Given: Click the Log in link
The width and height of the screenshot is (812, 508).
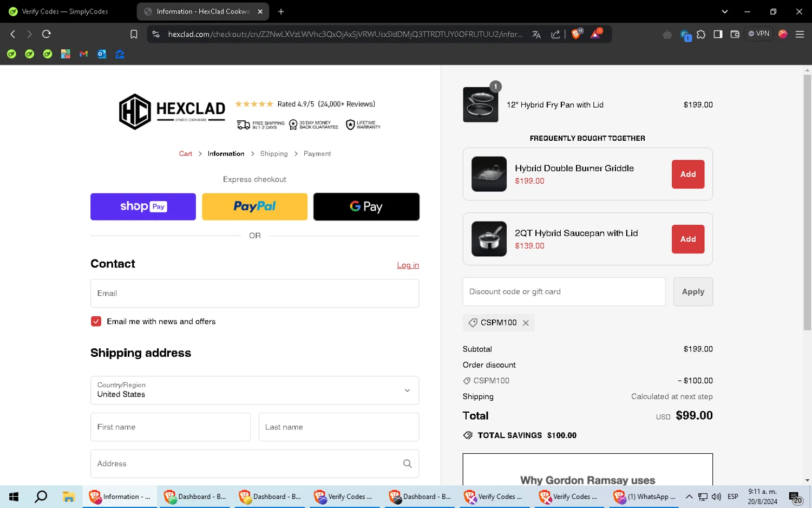Looking at the screenshot, I should pyautogui.click(x=408, y=265).
